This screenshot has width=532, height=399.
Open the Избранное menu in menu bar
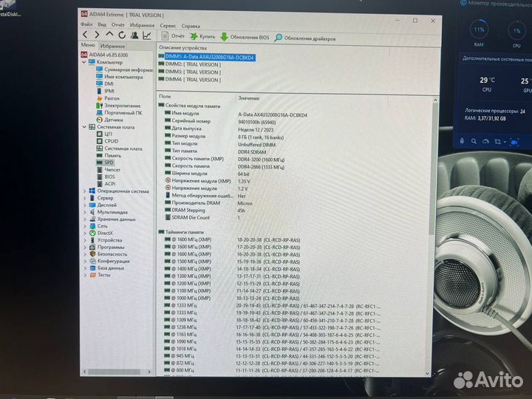coord(142,25)
